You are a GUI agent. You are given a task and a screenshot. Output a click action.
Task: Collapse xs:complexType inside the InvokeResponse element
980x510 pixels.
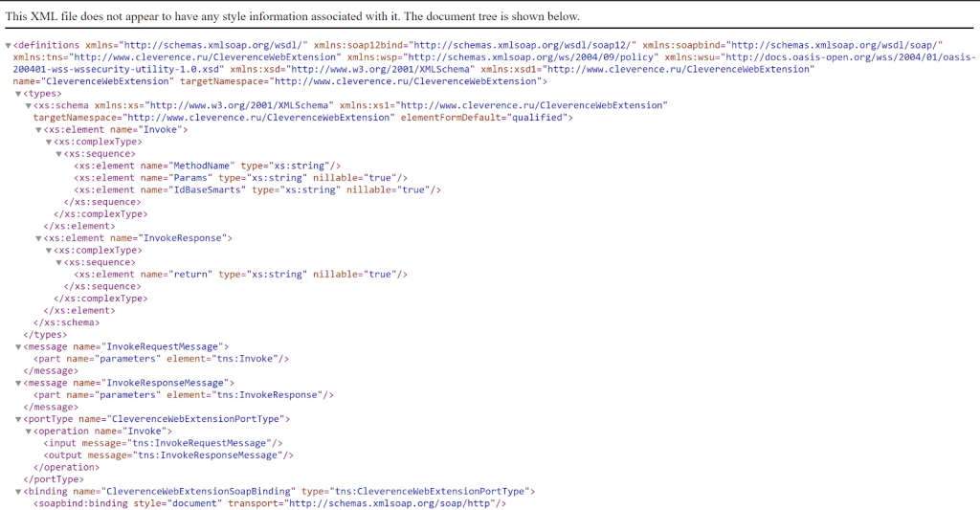point(48,251)
